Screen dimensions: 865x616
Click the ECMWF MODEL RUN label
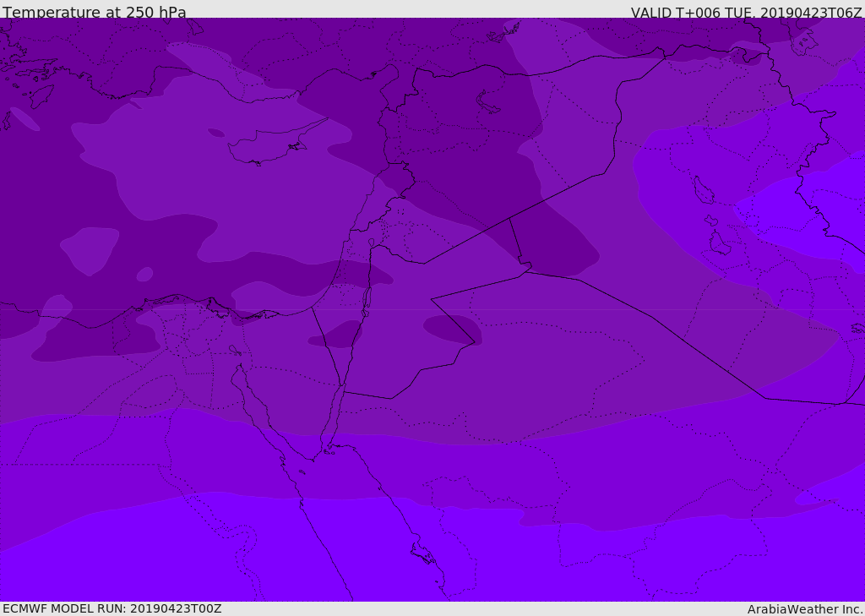[112, 608]
